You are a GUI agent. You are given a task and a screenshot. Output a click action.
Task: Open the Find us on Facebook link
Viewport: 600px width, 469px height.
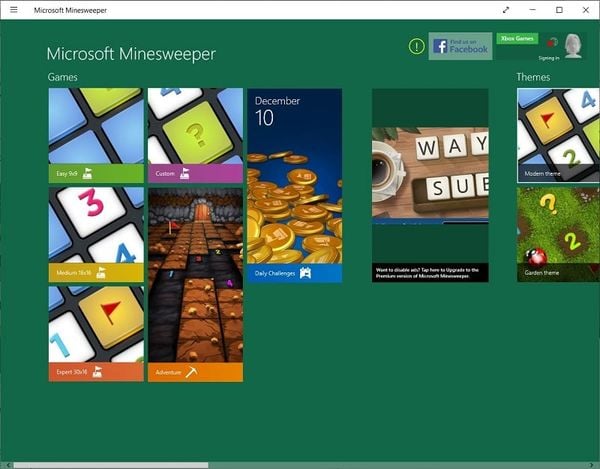coord(460,46)
